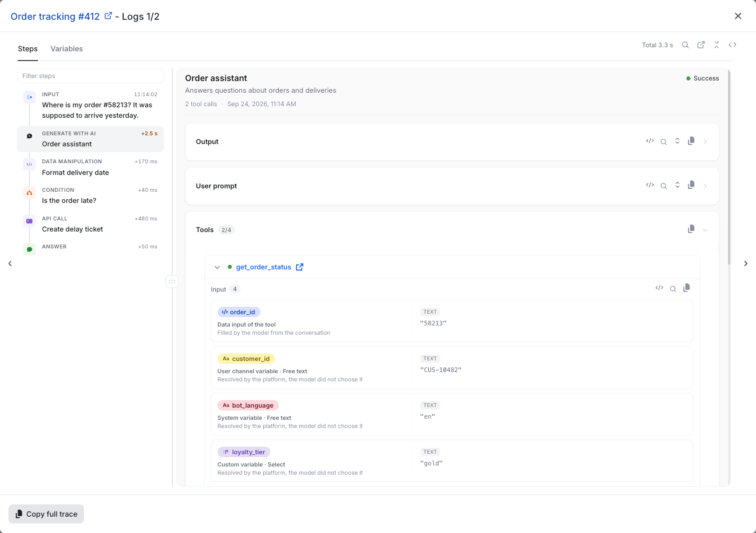The height and width of the screenshot is (533, 756).
Task: Collapse the Tools section chevron
Action: point(705,230)
